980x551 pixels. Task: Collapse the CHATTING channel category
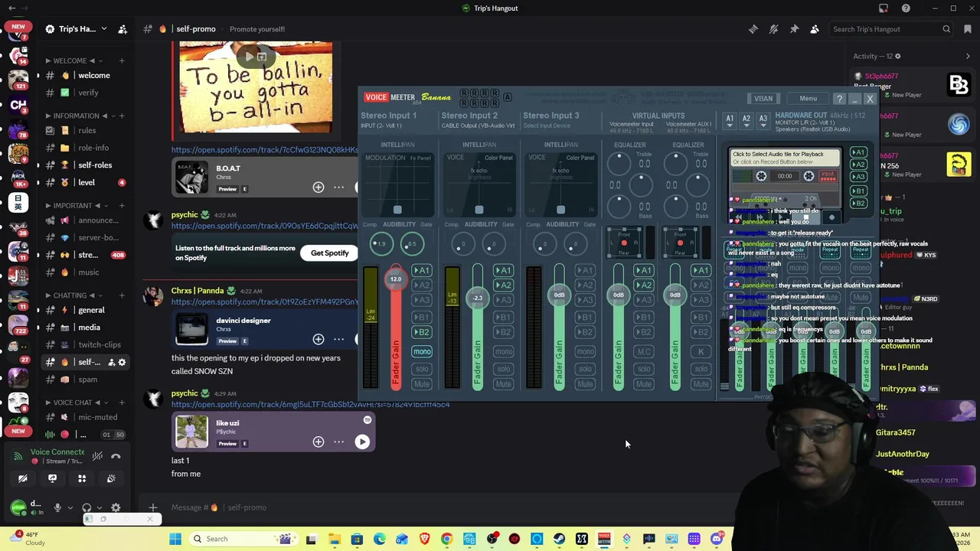coord(70,295)
